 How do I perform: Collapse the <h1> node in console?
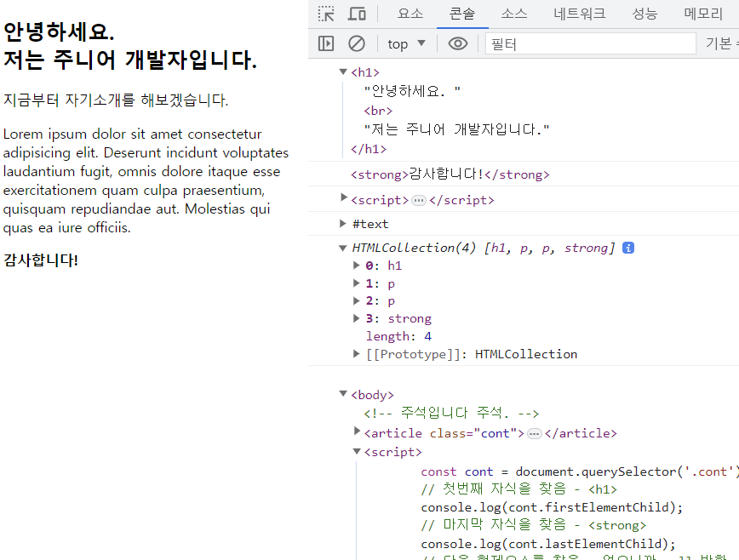click(x=343, y=71)
